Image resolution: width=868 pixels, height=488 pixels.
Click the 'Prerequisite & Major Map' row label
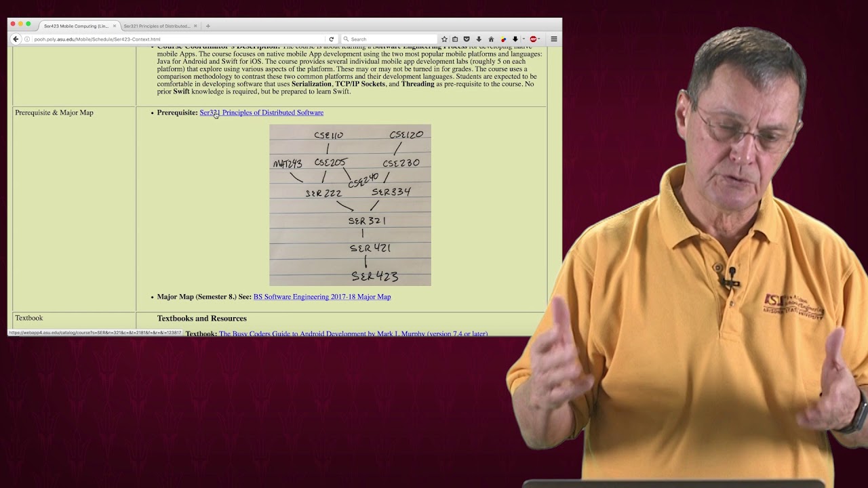click(54, 113)
